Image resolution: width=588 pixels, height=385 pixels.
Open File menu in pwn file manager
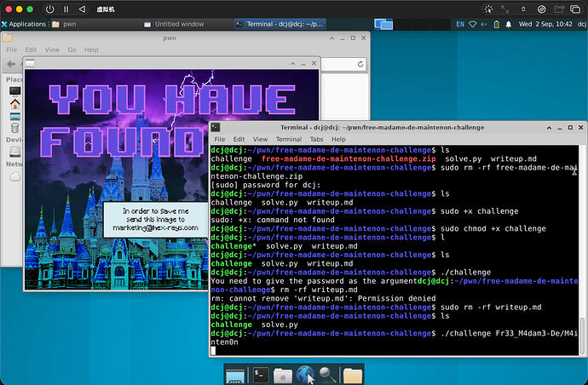pos(12,49)
